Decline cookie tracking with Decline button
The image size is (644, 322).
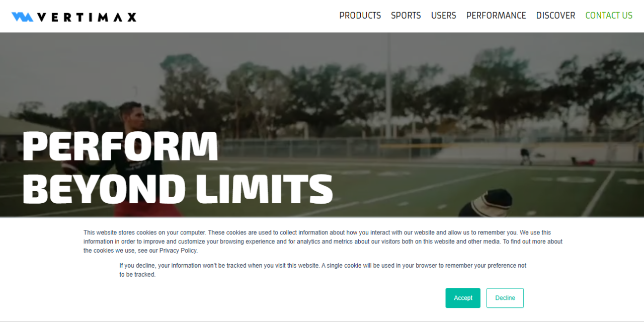(x=505, y=298)
